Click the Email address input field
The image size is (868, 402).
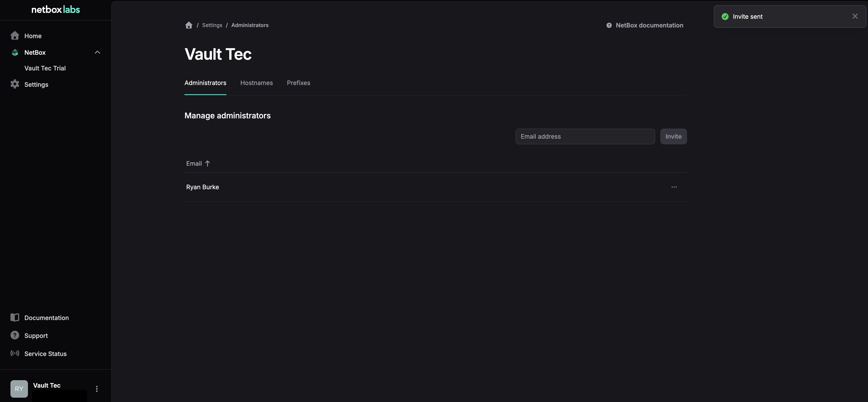click(x=585, y=136)
